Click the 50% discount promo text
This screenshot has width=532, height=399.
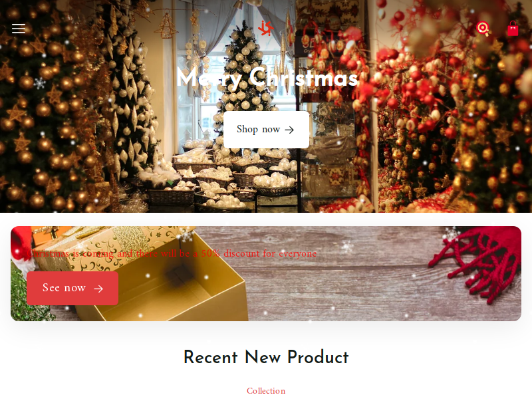[x=172, y=253]
